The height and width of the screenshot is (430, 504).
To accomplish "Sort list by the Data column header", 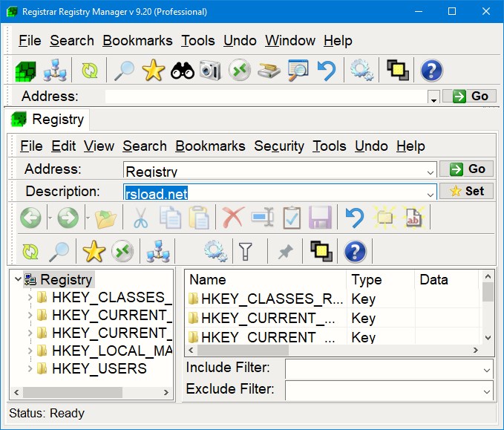I will pos(447,279).
